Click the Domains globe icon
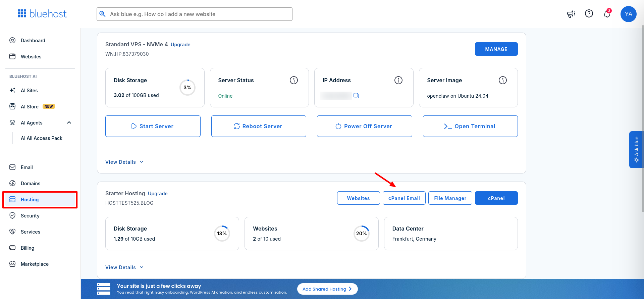Screen dimensions: 644x299 (12, 183)
